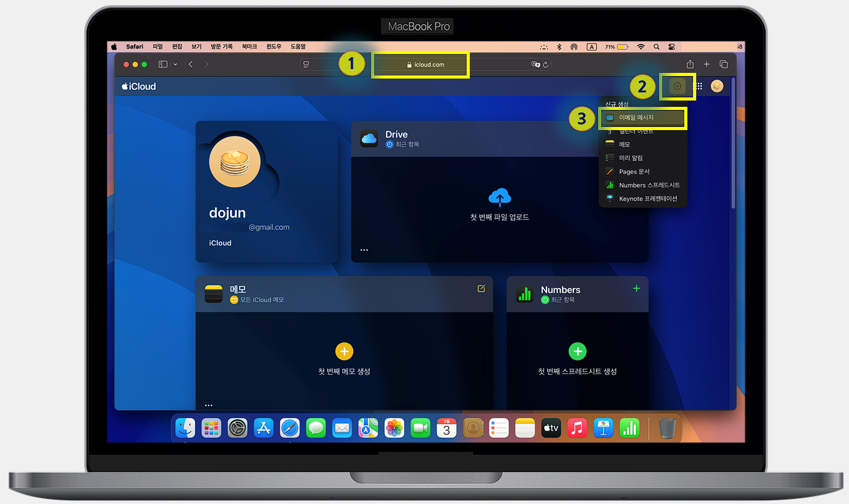Select 메모 in the new item menu
The image size is (849, 504).
643,145
